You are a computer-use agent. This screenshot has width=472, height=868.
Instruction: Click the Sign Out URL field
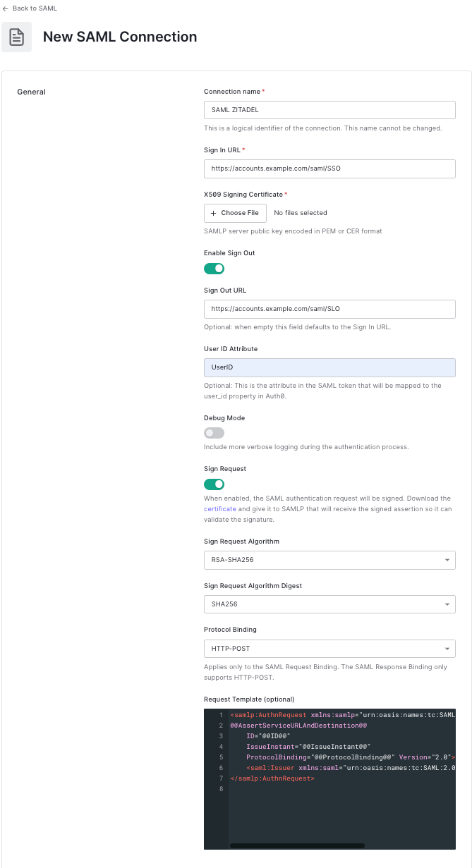[329, 309]
